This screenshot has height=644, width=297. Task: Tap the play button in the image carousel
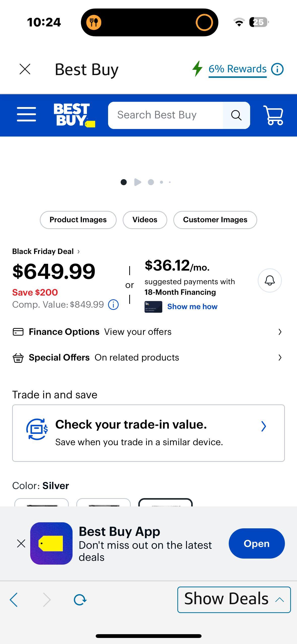coord(138,182)
